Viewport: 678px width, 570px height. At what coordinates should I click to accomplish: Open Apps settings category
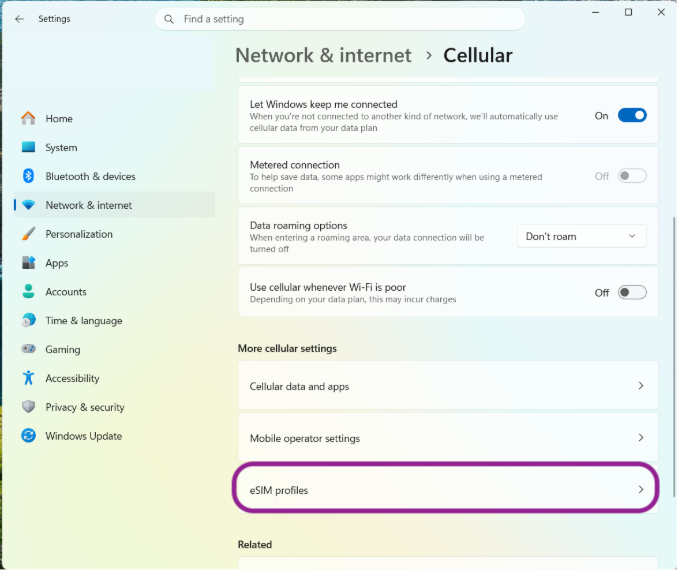pos(115,263)
